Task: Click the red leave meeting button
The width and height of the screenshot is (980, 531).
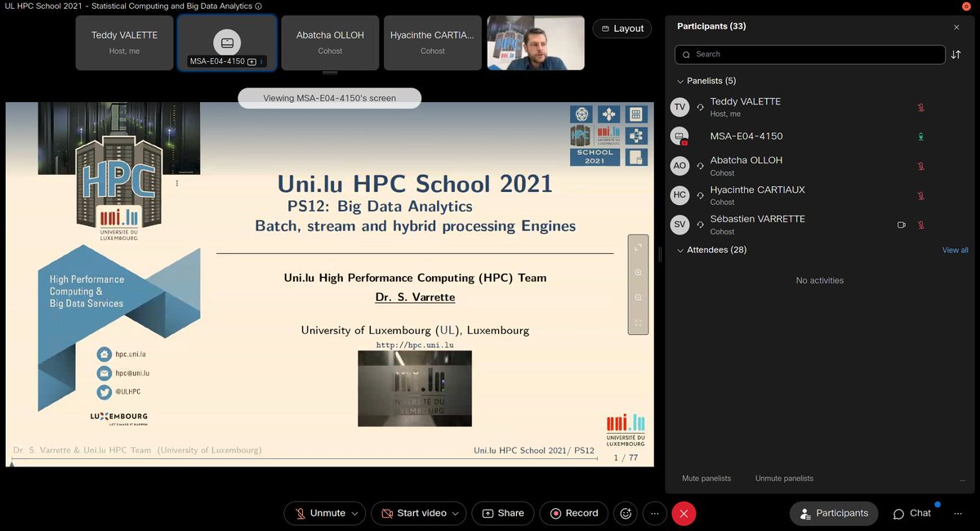Action: [684, 513]
